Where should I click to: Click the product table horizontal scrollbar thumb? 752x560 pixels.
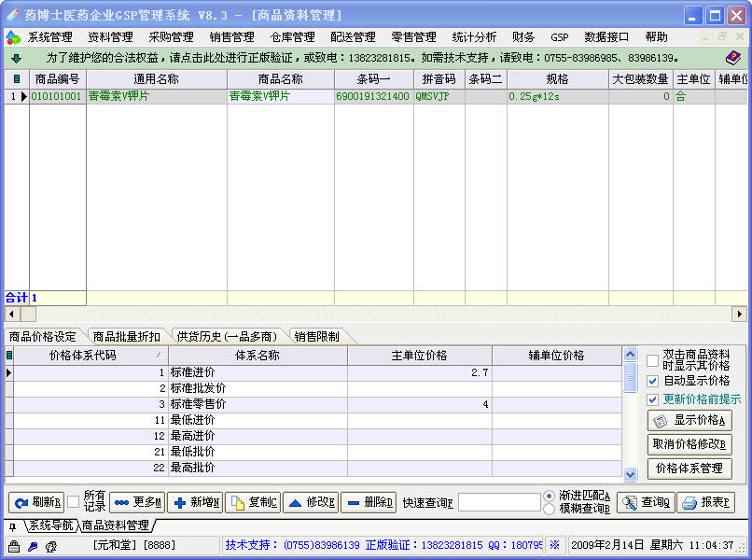(28, 315)
